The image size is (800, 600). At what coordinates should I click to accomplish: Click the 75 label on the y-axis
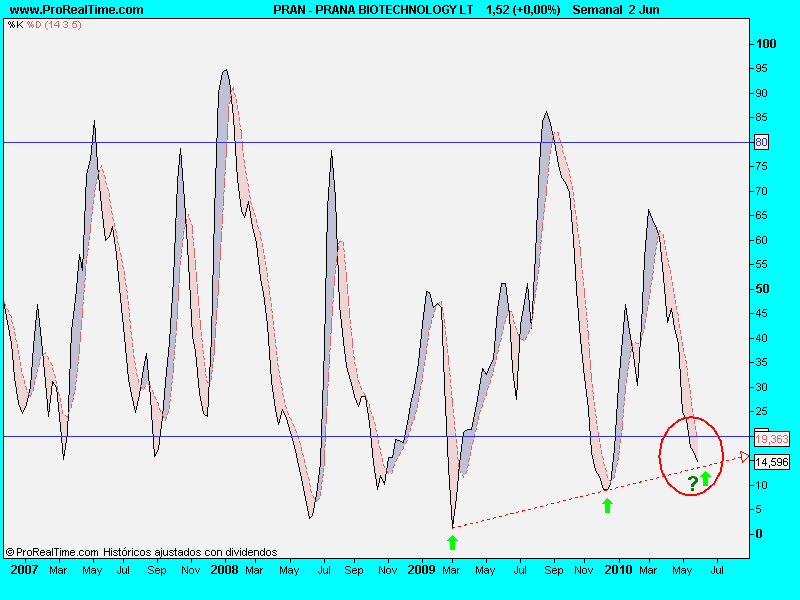761,166
